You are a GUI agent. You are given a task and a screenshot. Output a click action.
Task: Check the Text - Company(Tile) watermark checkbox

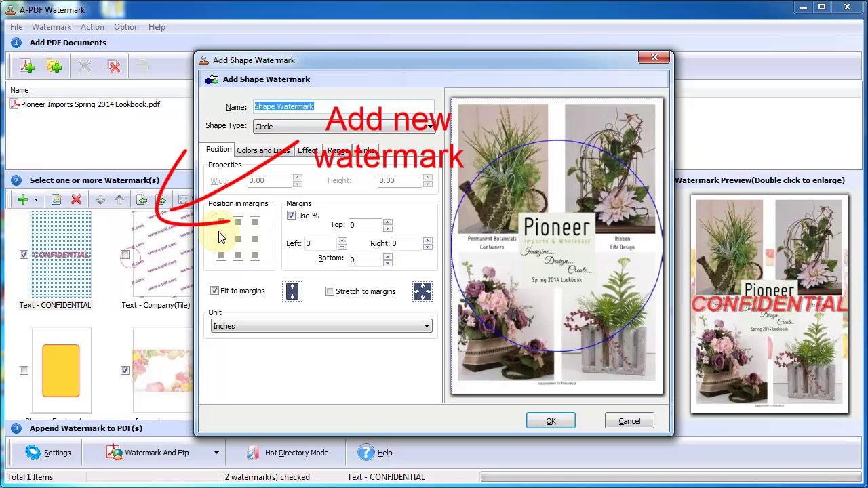point(125,255)
